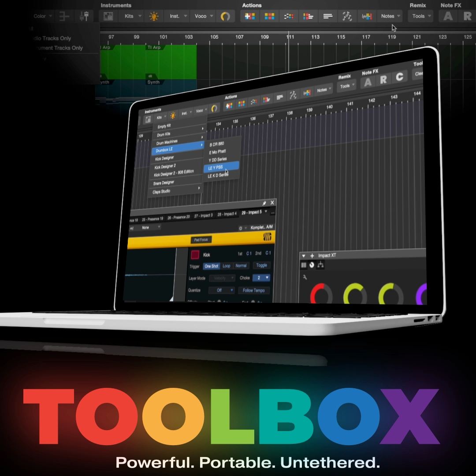Screen dimensions: 476x476
Task: Switch to the 28 - Impact 4 tab
Action: (227, 214)
